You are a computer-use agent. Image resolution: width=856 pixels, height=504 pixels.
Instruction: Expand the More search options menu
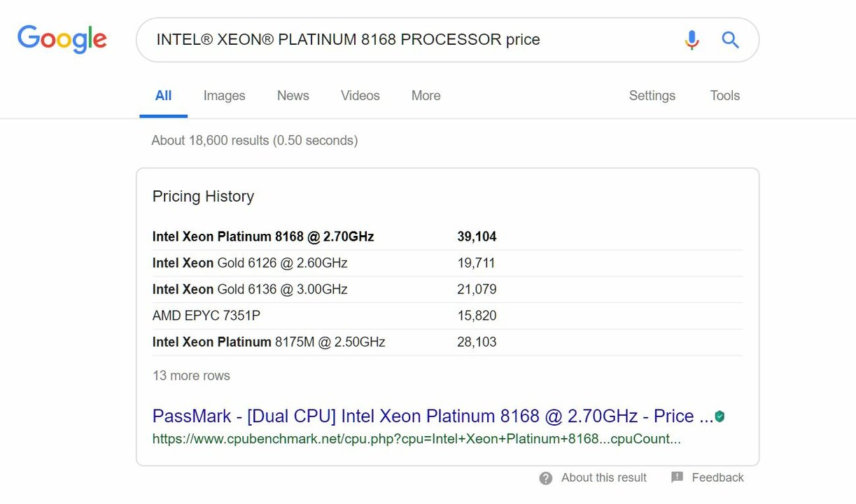(x=426, y=96)
